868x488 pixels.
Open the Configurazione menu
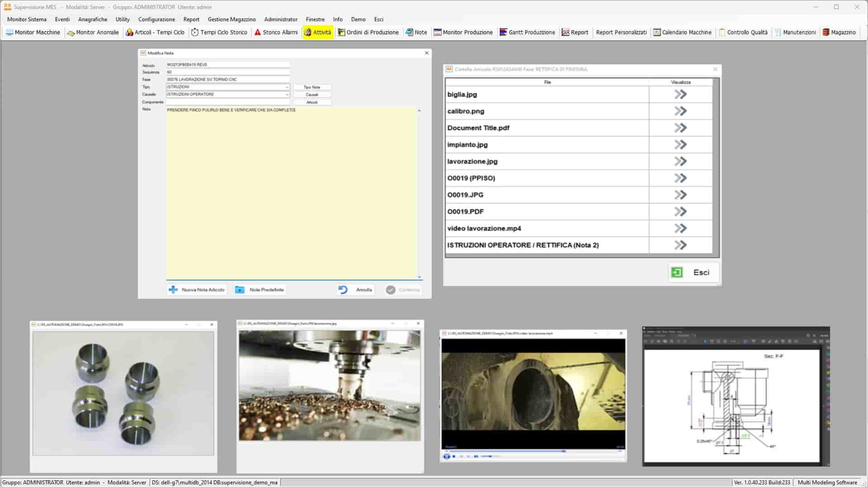[x=156, y=19]
